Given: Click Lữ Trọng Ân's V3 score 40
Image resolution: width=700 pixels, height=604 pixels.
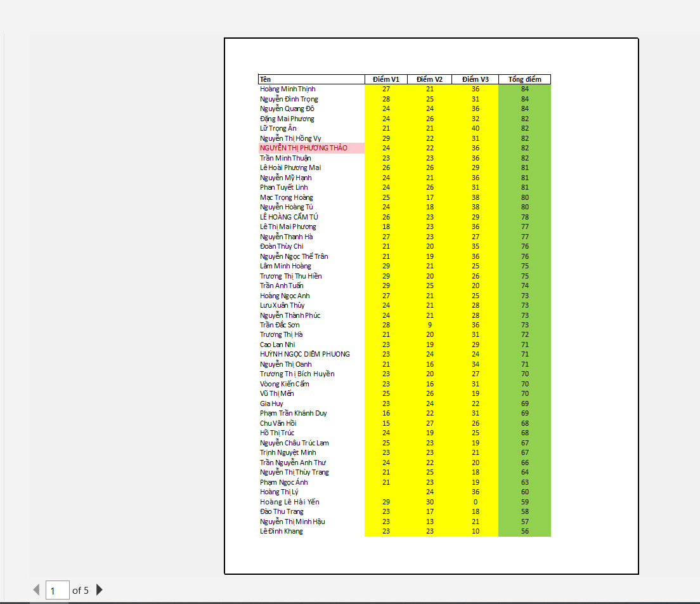Looking at the screenshot, I should coord(476,128).
